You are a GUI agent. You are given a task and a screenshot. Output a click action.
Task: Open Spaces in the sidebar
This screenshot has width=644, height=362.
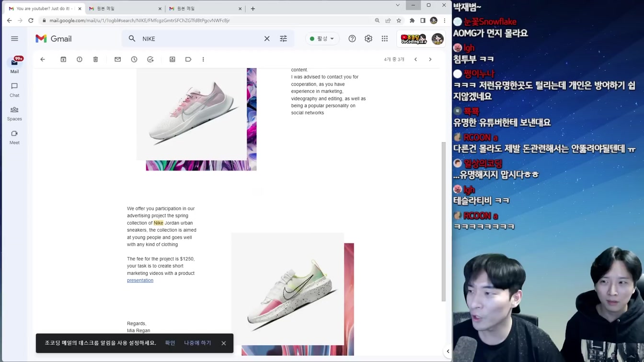[x=14, y=113]
